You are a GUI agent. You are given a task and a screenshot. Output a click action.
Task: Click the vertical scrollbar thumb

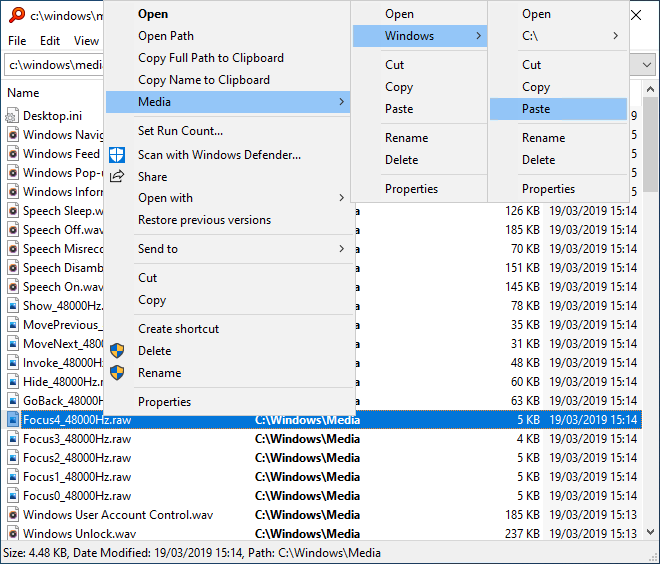pyautogui.click(x=650, y=144)
